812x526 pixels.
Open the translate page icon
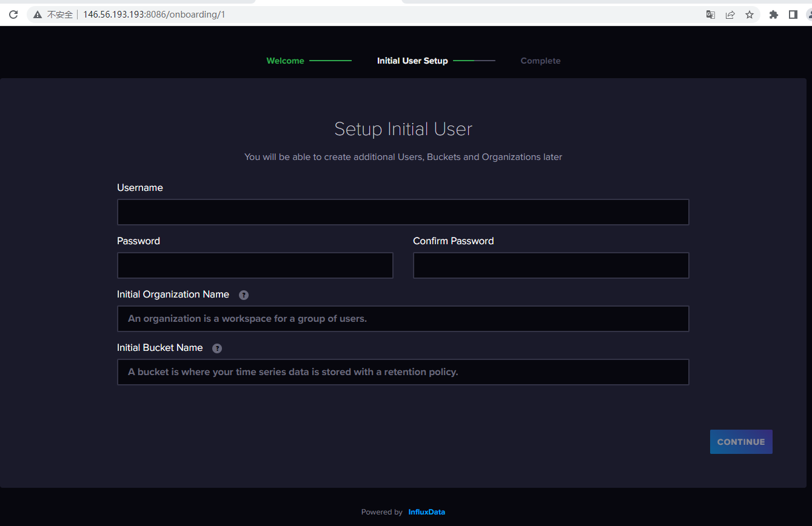(x=711, y=15)
